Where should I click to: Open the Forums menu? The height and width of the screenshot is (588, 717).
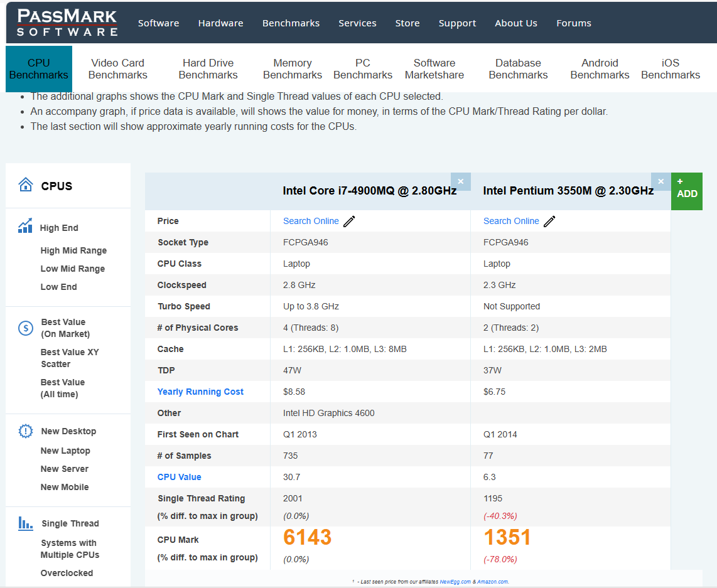(x=574, y=23)
